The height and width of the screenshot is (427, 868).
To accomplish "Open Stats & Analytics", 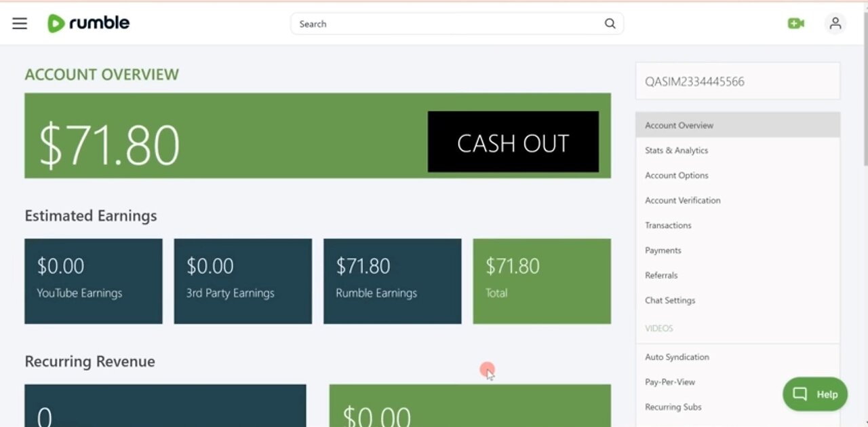I will coord(738,151).
